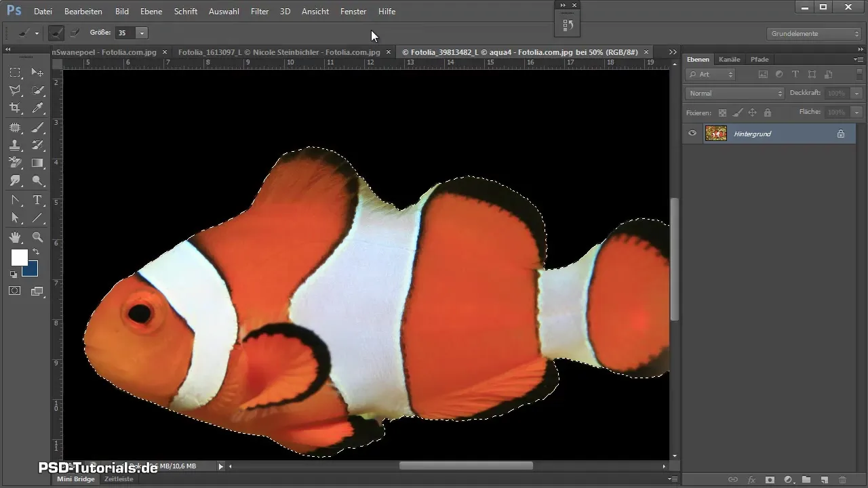Open the Zeitleiste tab

(119, 479)
